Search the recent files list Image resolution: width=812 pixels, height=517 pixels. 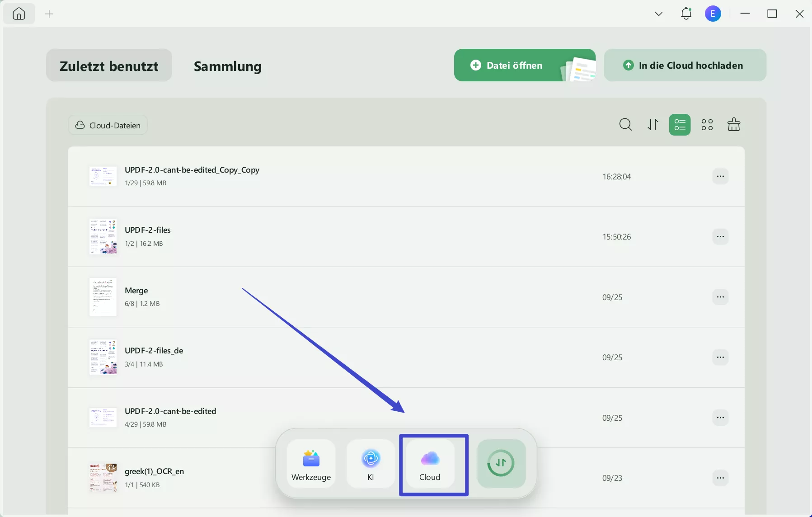(625, 124)
